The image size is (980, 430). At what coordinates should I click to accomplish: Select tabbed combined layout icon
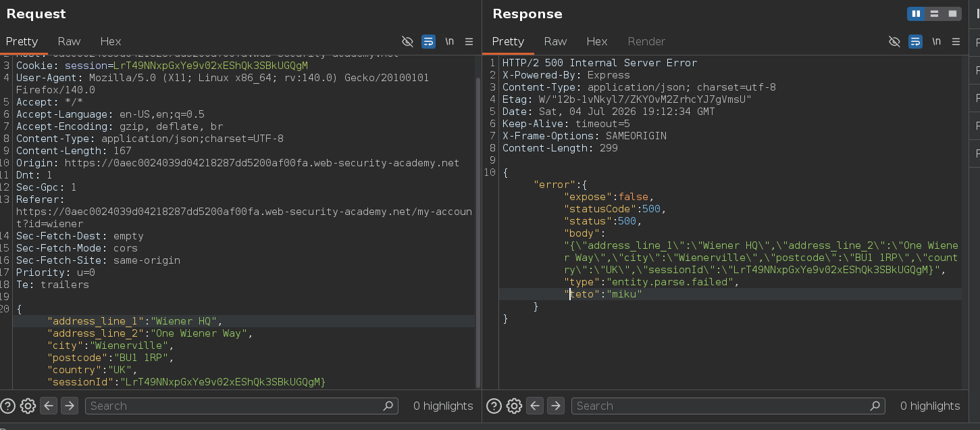952,14
